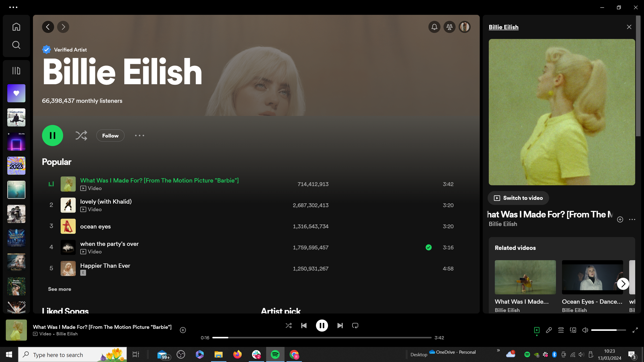The width and height of the screenshot is (644, 362).
Task: Mute the volume speaker icon
Action: tap(585, 330)
